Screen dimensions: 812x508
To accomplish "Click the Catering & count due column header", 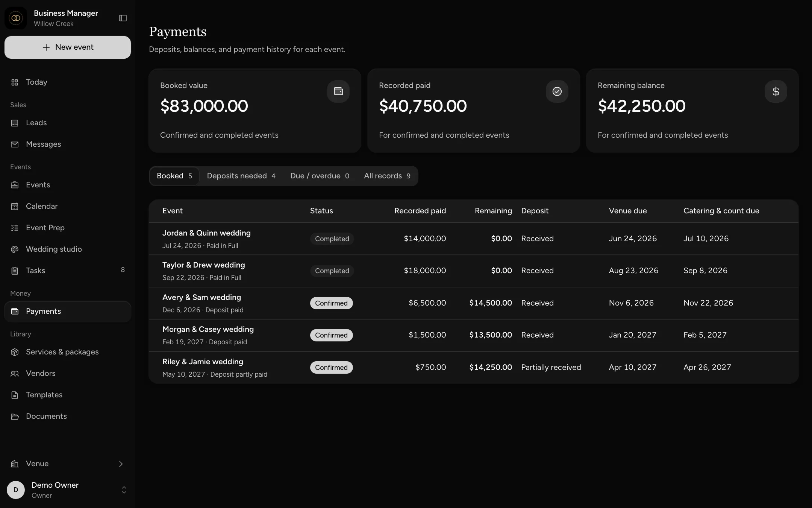I will pyautogui.click(x=721, y=211).
